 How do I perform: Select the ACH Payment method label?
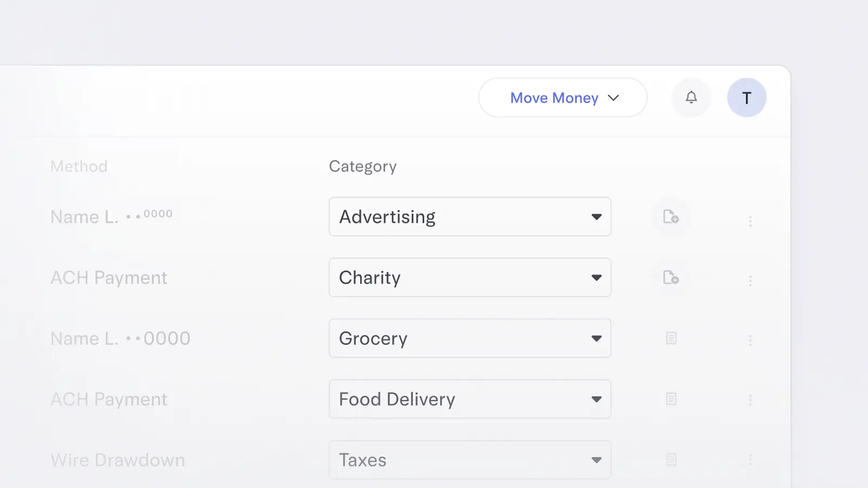(108, 278)
